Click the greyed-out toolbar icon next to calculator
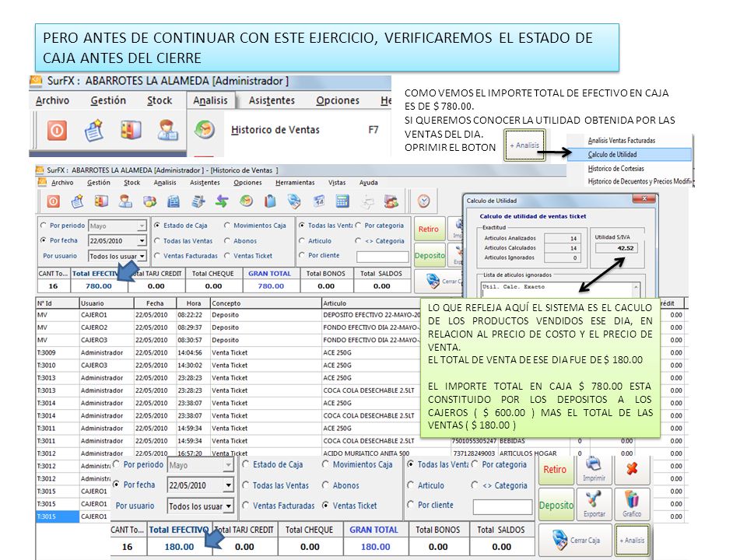Image resolution: width=747 pixels, height=560 pixels. [x=367, y=201]
